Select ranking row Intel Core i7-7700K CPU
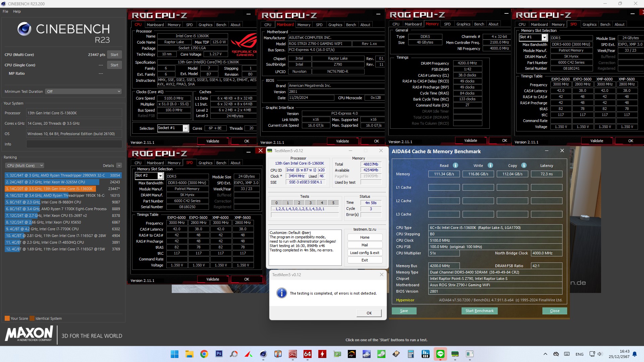Image resolution: width=644 pixels, height=362 pixels. (x=63, y=229)
